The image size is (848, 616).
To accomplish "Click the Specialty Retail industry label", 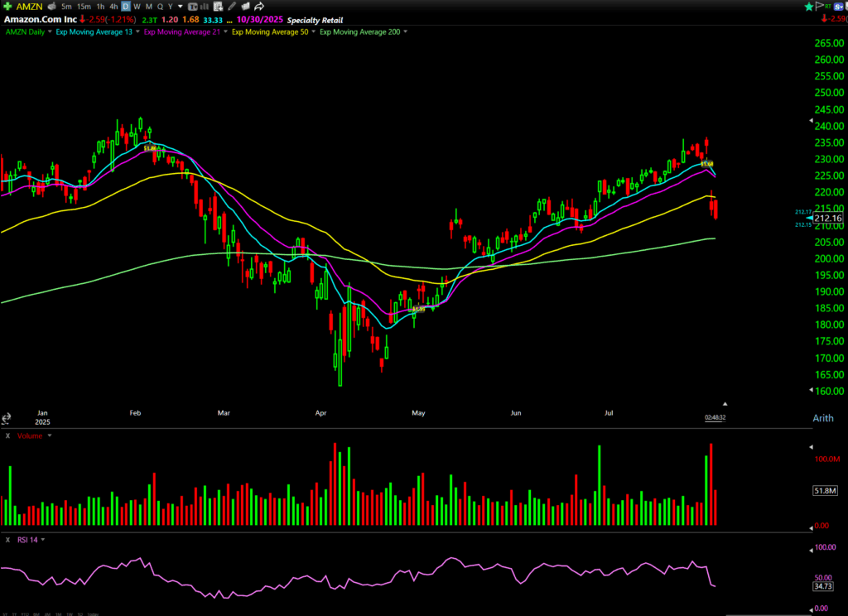I will click(x=315, y=20).
